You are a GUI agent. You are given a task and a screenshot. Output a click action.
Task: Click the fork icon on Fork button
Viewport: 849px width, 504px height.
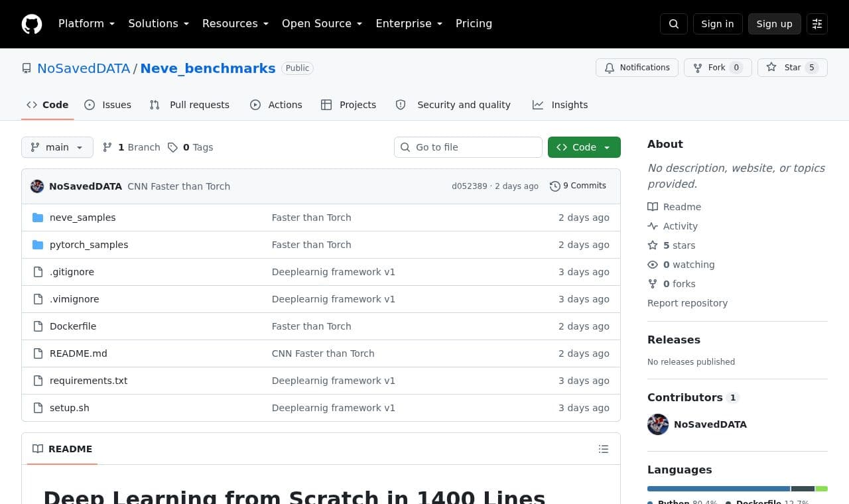[x=698, y=68]
